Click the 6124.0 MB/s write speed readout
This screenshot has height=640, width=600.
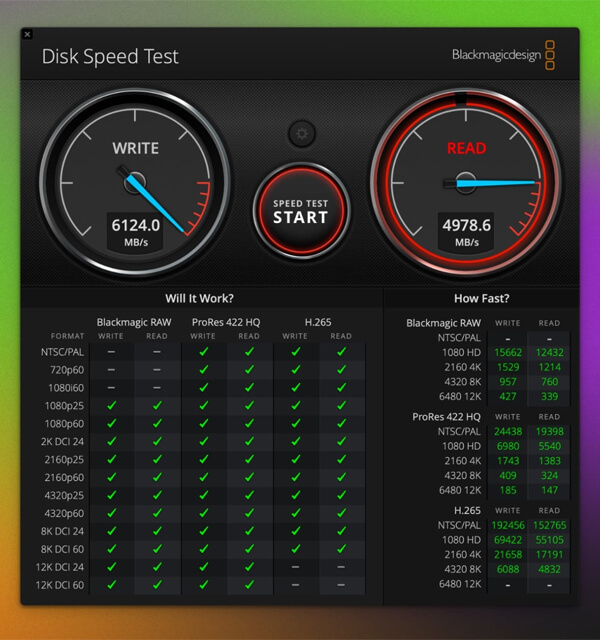[x=136, y=232]
